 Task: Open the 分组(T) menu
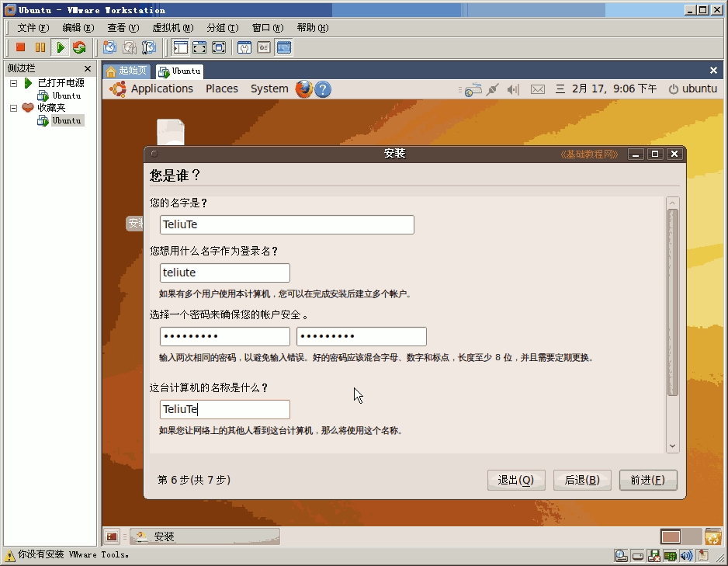click(x=223, y=28)
